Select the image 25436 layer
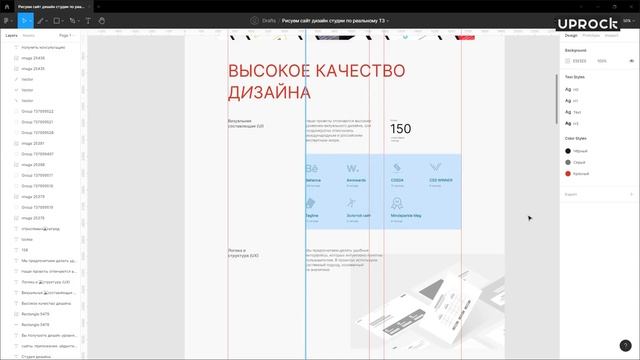The width and height of the screenshot is (640, 360). pyautogui.click(x=33, y=58)
